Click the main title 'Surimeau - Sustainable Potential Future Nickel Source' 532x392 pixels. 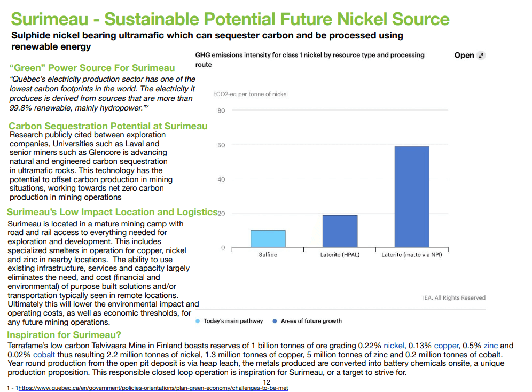pyautogui.click(x=230, y=19)
